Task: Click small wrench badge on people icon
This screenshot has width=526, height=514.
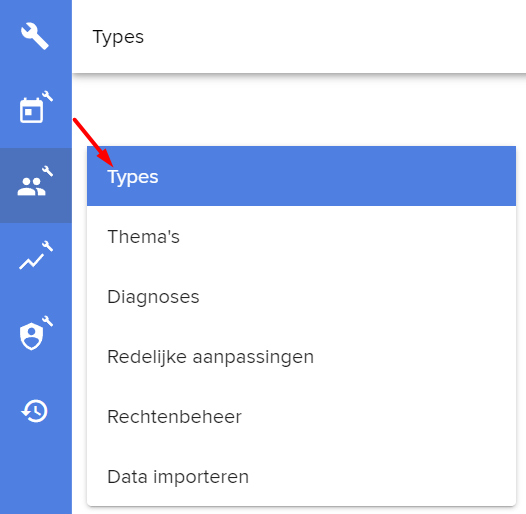Action: 48,171
